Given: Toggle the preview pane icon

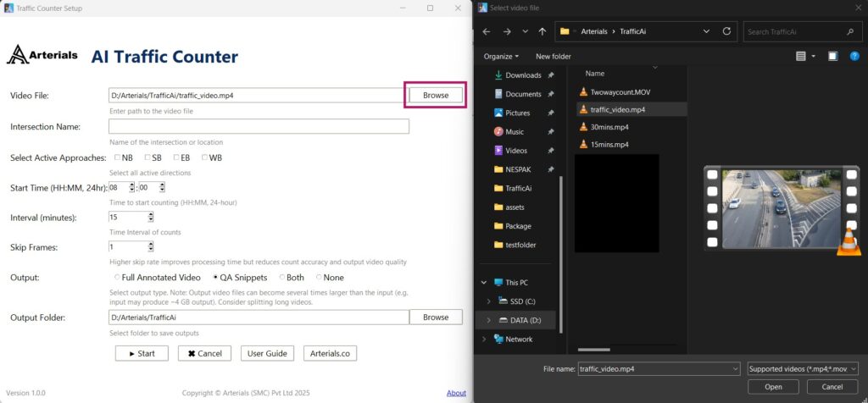Looking at the screenshot, I should 832,56.
